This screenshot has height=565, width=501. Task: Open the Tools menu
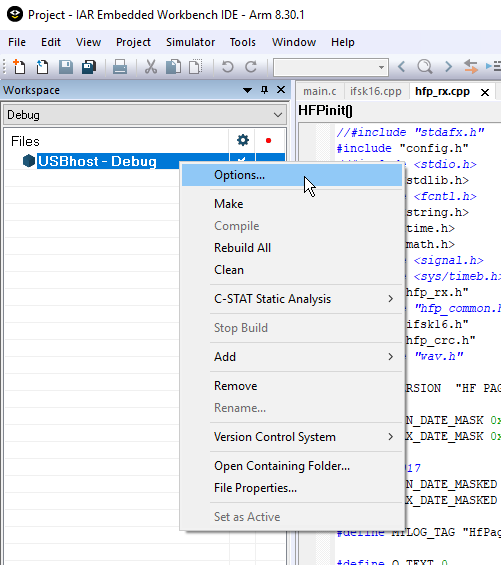point(243,42)
